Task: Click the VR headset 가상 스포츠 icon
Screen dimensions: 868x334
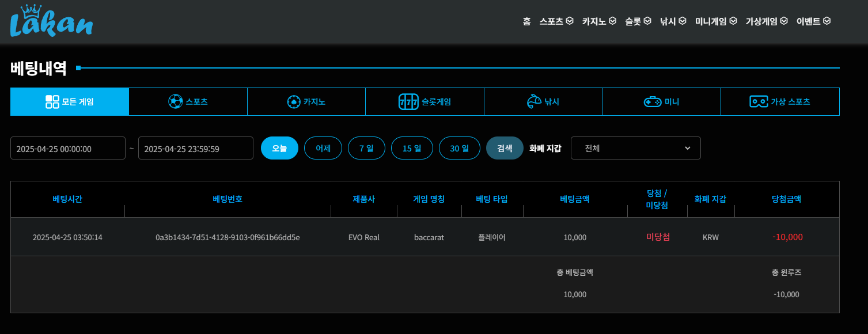Action: [759, 102]
